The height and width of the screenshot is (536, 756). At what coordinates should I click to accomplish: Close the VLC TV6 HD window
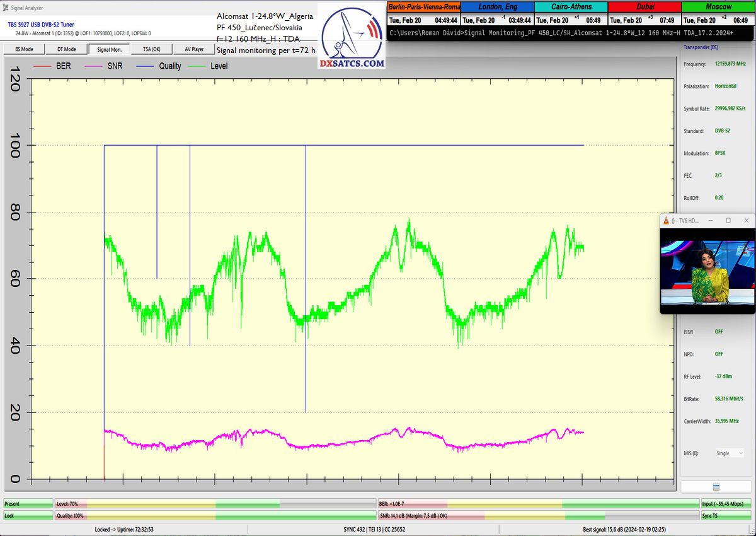(746, 221)
